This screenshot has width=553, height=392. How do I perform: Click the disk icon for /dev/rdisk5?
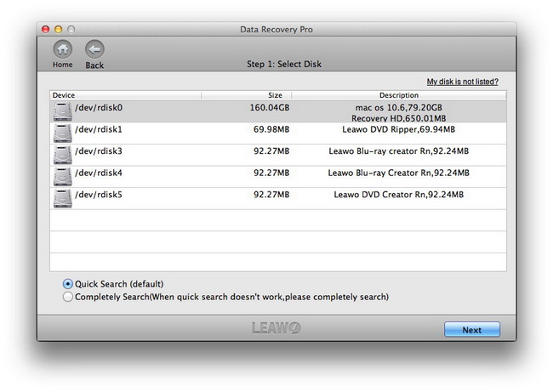click(62, 198)
